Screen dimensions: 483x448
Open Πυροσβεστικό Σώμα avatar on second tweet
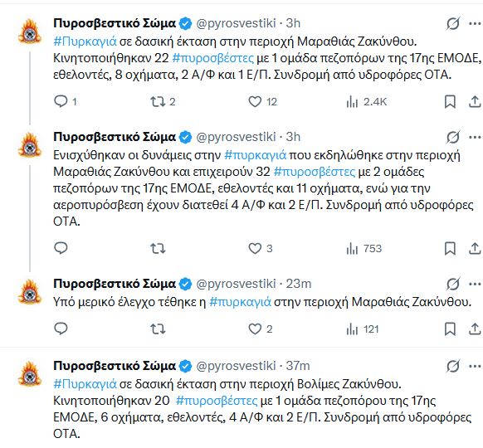tap(30, 144)
